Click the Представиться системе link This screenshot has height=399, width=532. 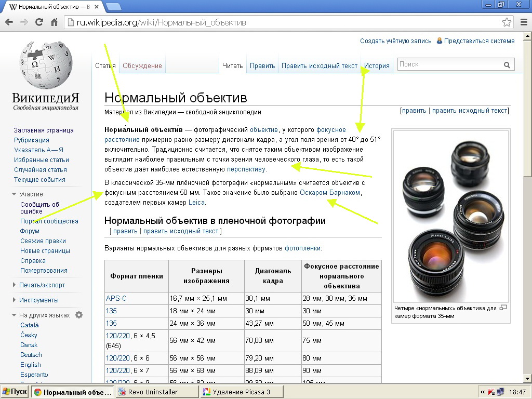click(479, 41)
